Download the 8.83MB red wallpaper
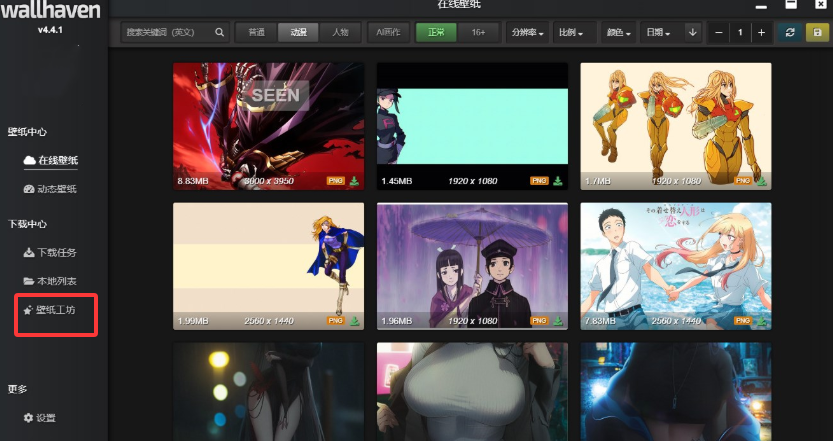This screenshot has width=833, height=441. coord(355,181)
